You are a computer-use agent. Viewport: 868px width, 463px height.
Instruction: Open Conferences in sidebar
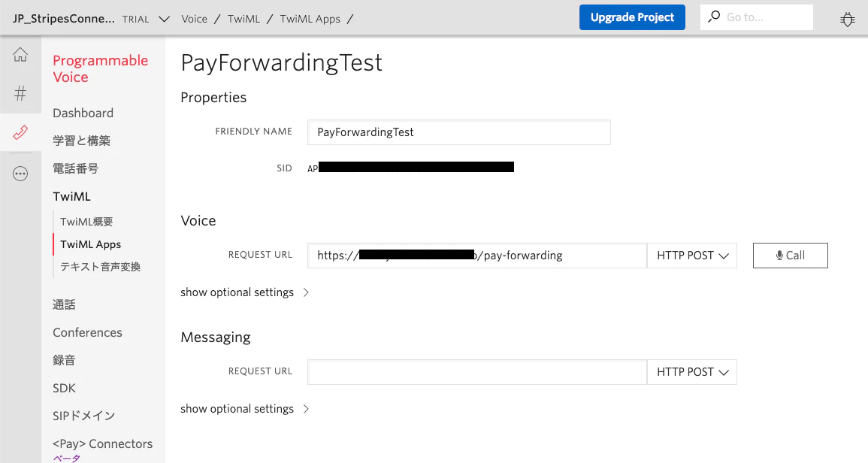pos(87,332)
